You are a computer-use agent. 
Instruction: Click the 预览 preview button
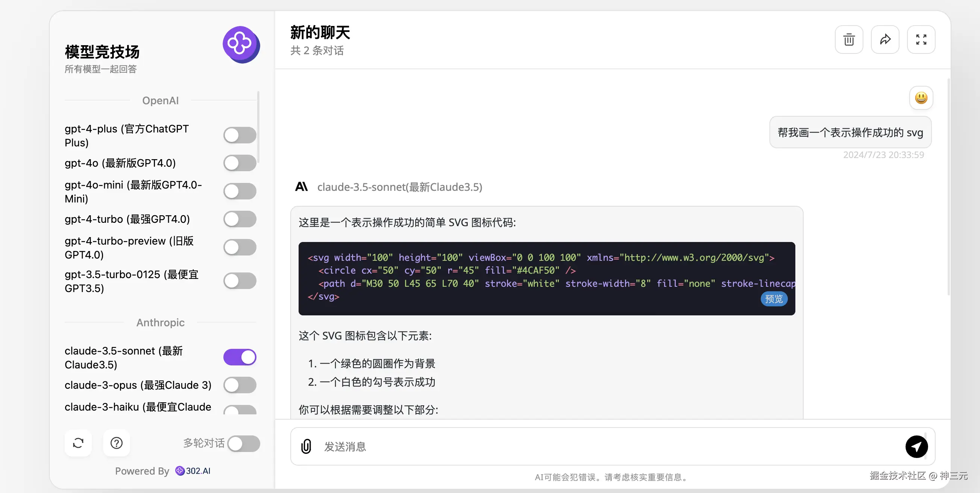coord(774,299)
